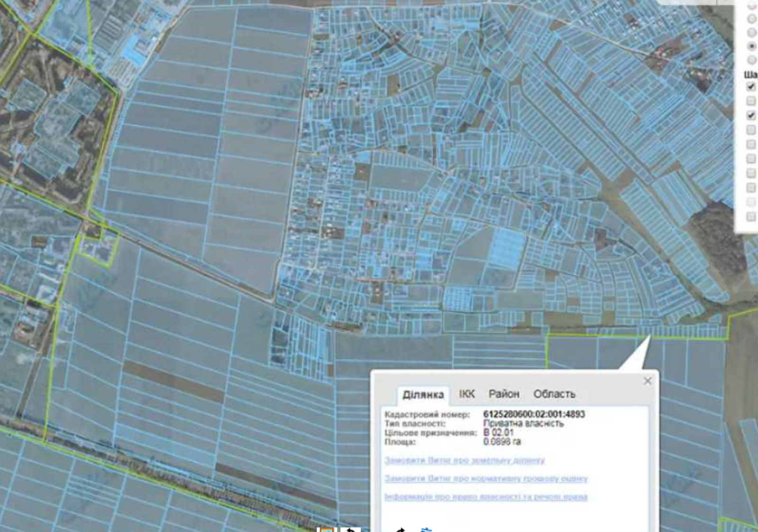This screenshot has width=758, height=532.
Task: Click the currently selected base map radio button
Action: pyautogui.click(x=751, y=46)
